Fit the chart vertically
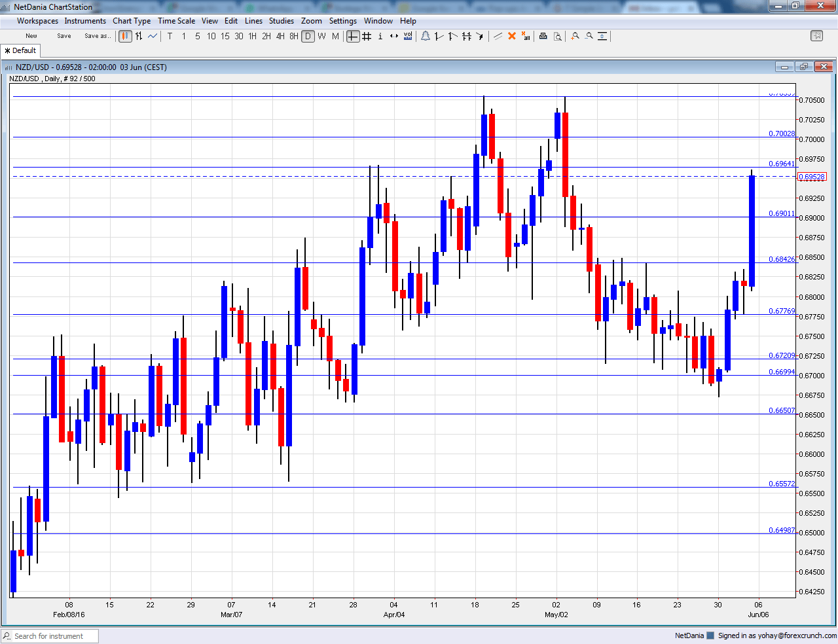The width and height of the screenshot is (838, 644). click(x=602, y=36)
